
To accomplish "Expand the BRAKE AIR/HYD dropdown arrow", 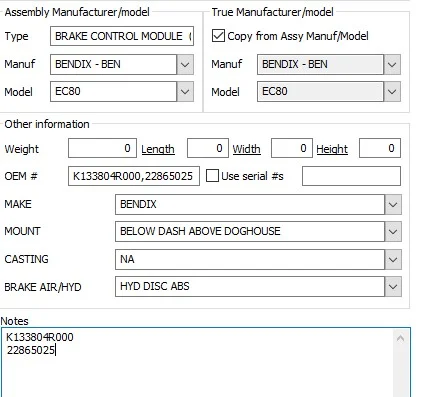I will pyautogui.click(x=393, y=287).
